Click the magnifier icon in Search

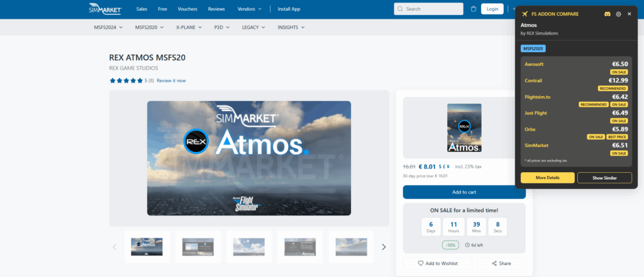coord(400,9)
